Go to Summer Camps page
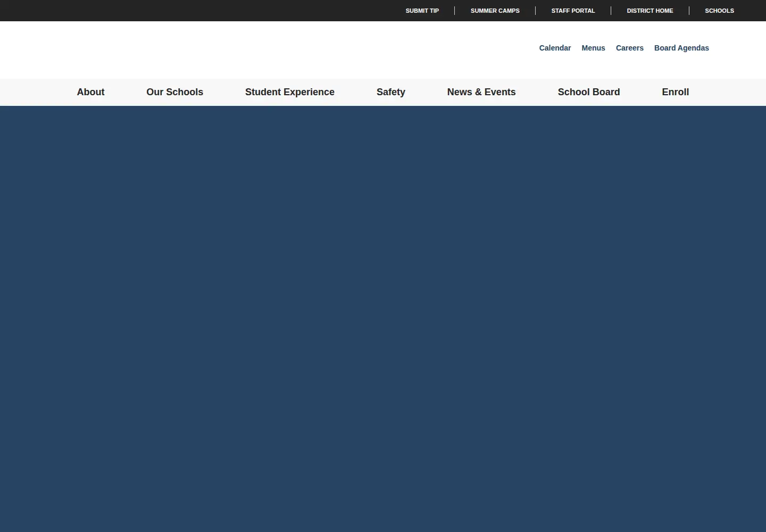This screenshot has height=532, width=766. click(x=495, y=11)
